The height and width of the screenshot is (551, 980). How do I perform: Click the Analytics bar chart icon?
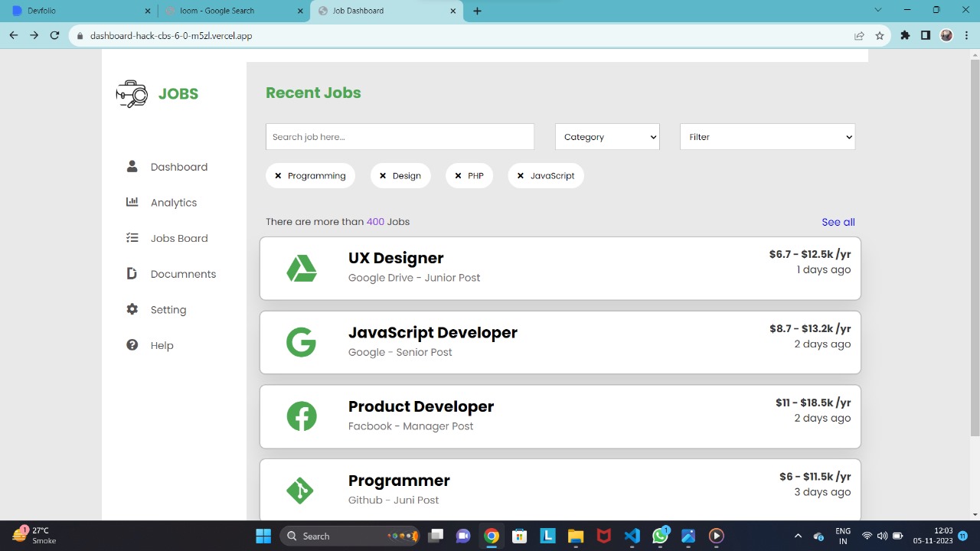[132, 202]
